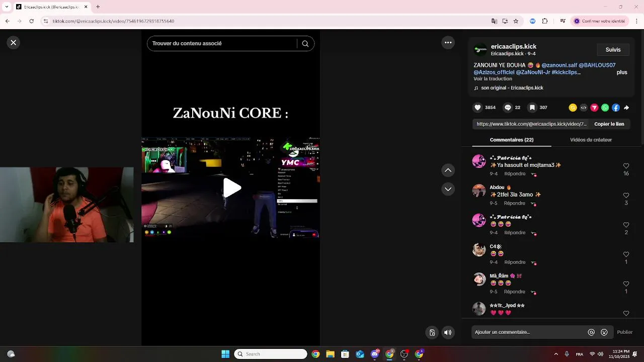Go to previous video with up chevron
This screenshot has width=644, height=362.
pyautogui.click(x=448, y=170)
